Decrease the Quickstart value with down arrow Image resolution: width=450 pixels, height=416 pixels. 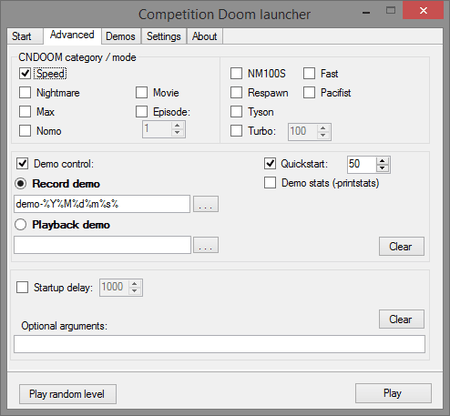coord(382,168)
